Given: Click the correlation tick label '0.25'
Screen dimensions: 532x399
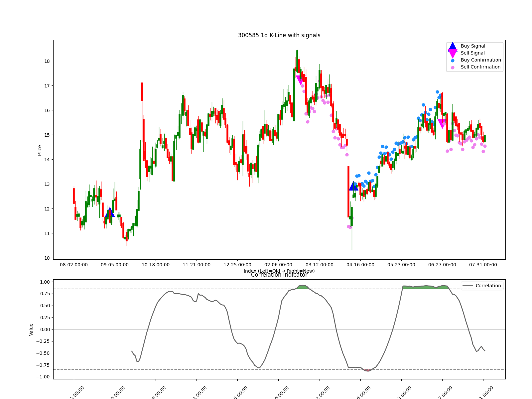Looking at the screenshot, I should [x=45, y=318].
